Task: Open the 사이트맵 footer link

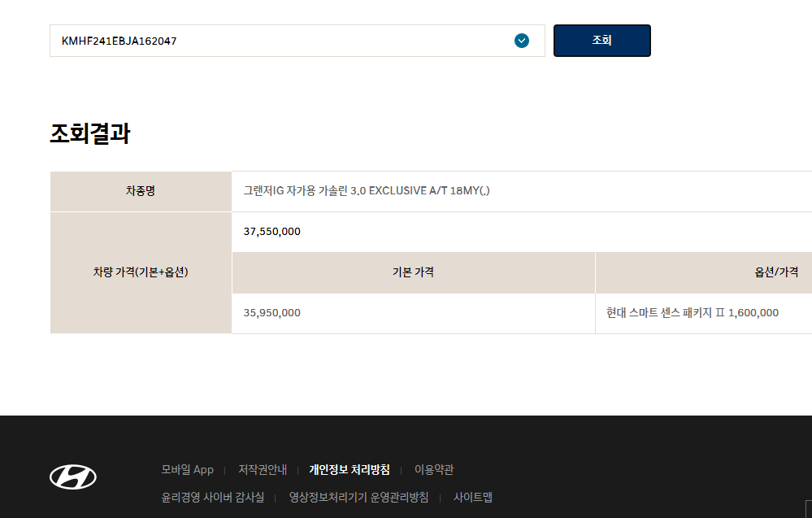Action: point(473,498)
